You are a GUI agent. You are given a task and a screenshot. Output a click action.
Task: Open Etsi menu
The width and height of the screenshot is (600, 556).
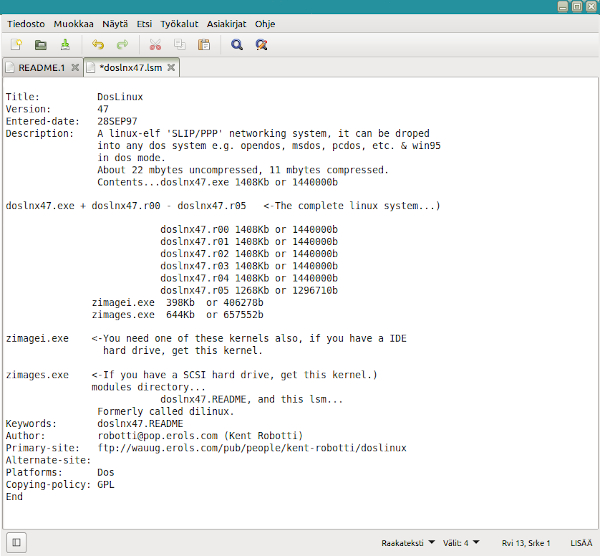click(x=144, y=24)
